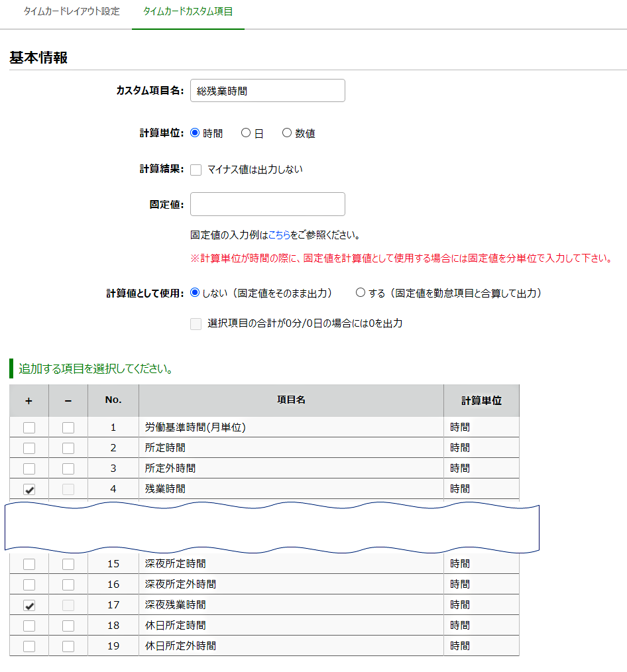Check plus box for 深夜所定外時間 row 16

click(29, 585)
